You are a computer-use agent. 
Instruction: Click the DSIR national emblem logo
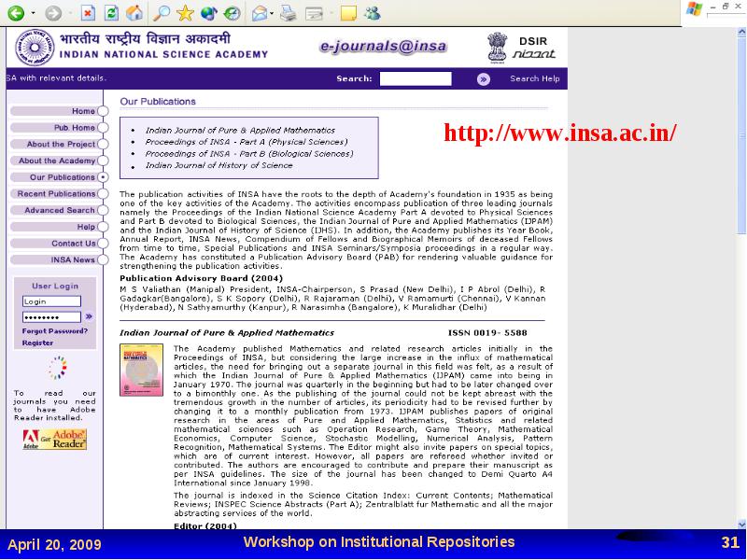498,47
